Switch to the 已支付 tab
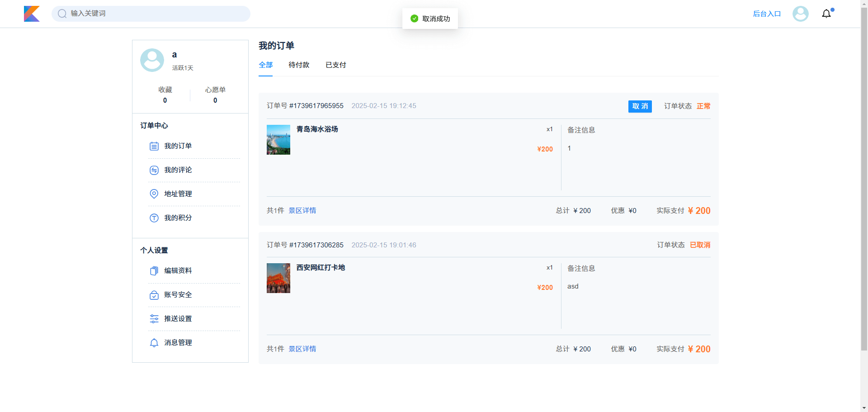The height and width of the screenshot is (412, 868). [x=335, y=65]
